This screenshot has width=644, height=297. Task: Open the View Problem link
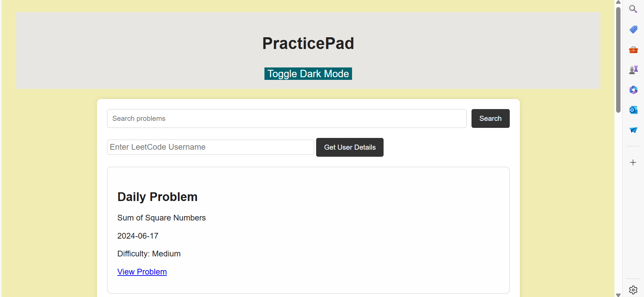(x=142, y=271)
